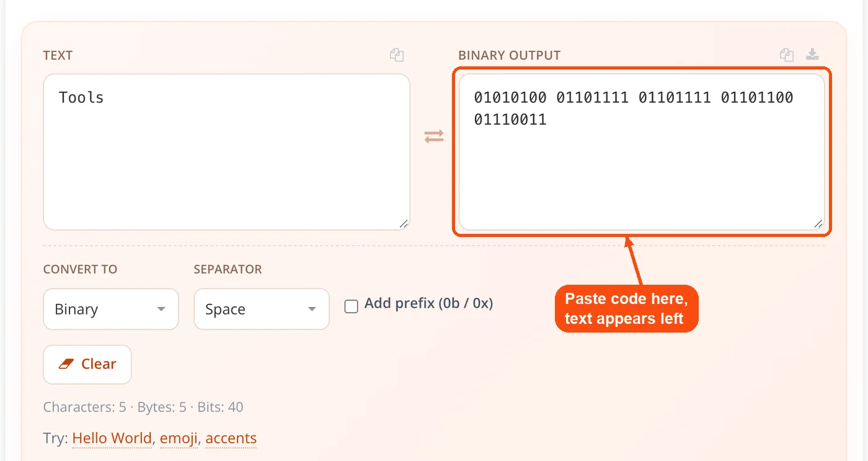Open the Convert To dropdown set to Binary
Viewport: 868px width, 461px height.
(111, 309)
